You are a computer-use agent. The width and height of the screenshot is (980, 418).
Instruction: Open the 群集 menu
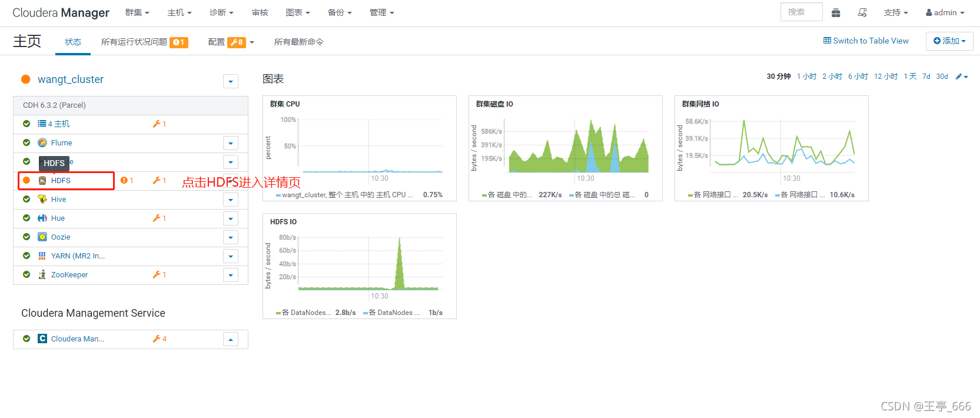point(137,12)
